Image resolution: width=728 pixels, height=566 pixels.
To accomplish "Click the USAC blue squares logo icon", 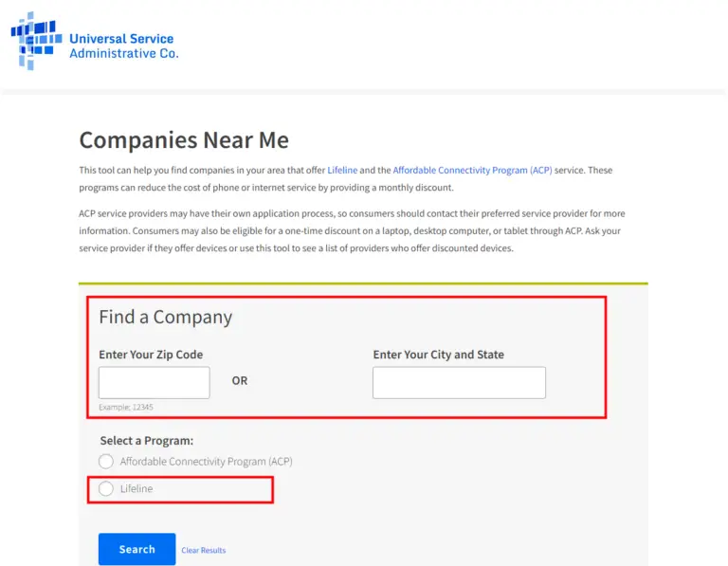I will click(x=37, y=41).
